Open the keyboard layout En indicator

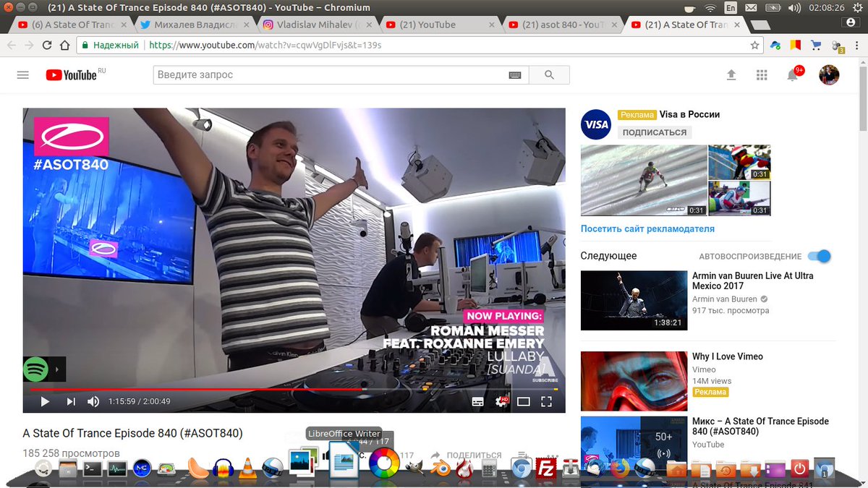731,8
